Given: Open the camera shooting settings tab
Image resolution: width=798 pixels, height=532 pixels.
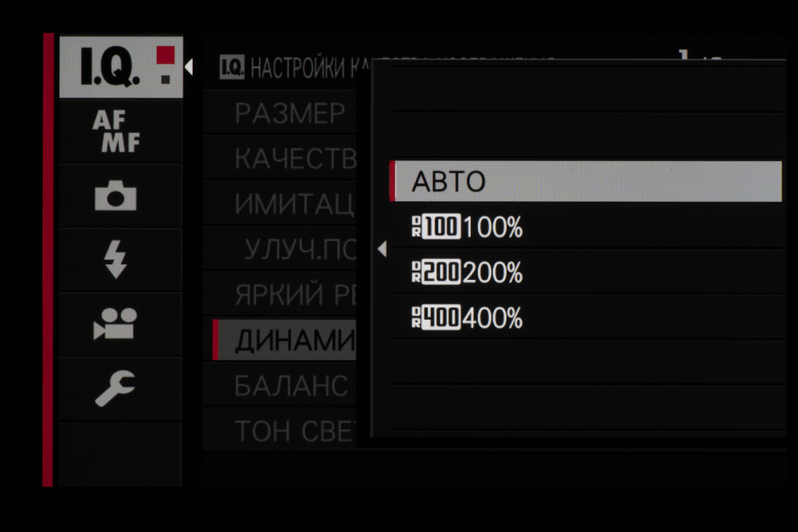Looking at the screenshot, I should [116, 196].
